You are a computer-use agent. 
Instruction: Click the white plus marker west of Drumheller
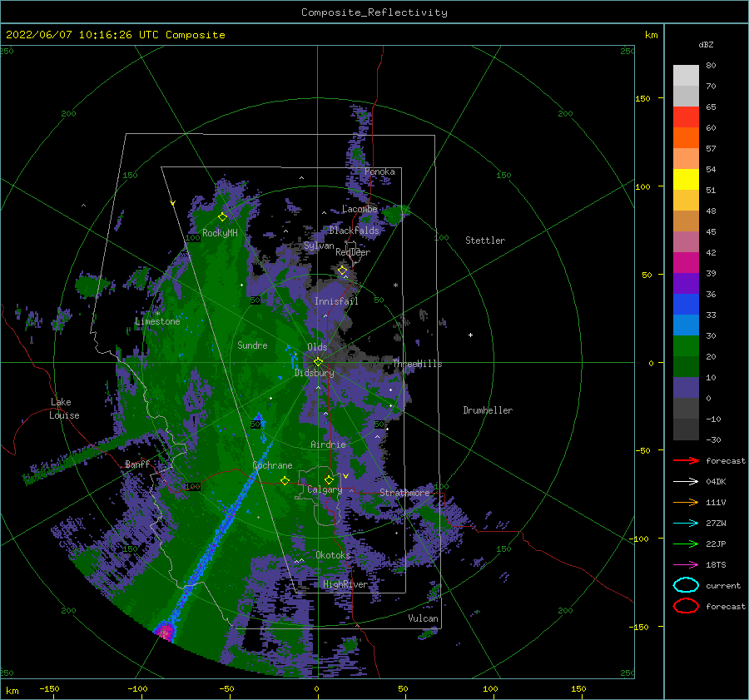click(x=470, y=335)
